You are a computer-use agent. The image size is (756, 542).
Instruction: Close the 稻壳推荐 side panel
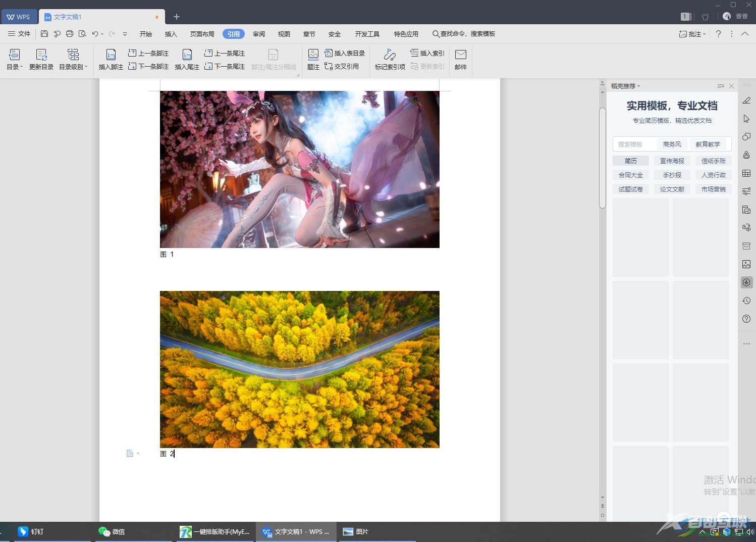731,86
